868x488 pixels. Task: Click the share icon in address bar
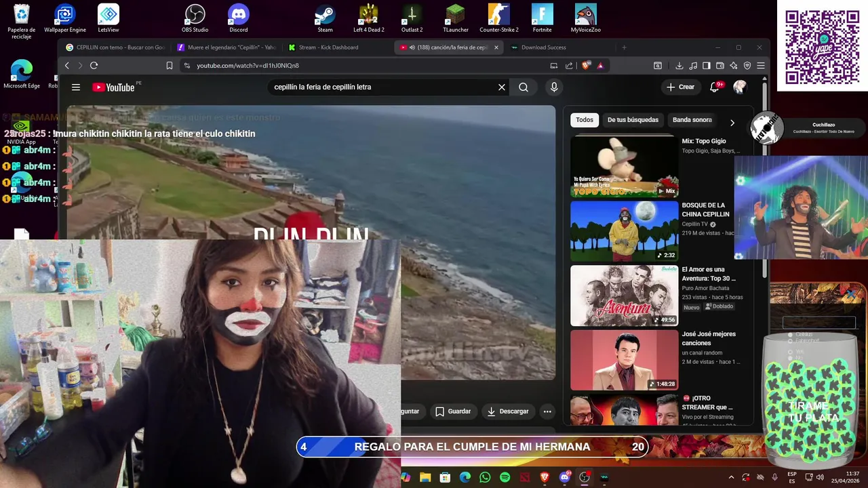pyautogui.click(x=569, y=66)
